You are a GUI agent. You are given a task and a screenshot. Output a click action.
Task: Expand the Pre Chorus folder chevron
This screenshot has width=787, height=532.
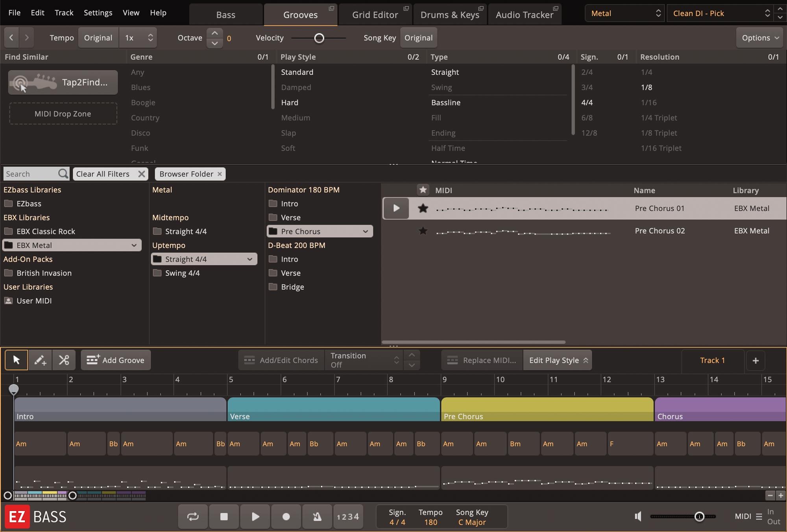tap(366, 231)
